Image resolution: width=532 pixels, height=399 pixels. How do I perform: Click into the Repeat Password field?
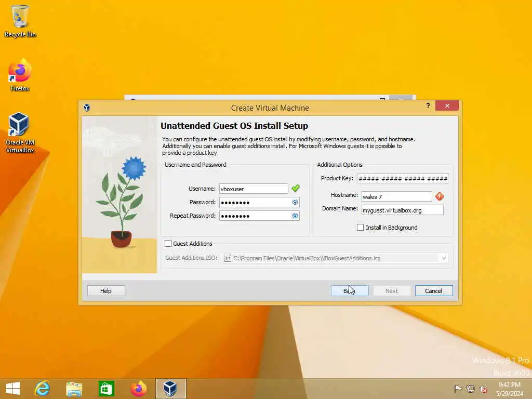[259, 216]
